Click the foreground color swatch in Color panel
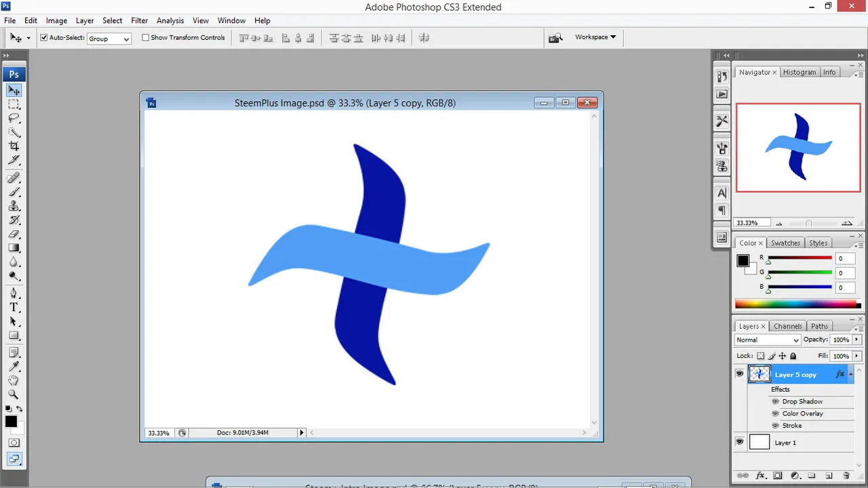The image size is (868, 488). click(743, 261)
